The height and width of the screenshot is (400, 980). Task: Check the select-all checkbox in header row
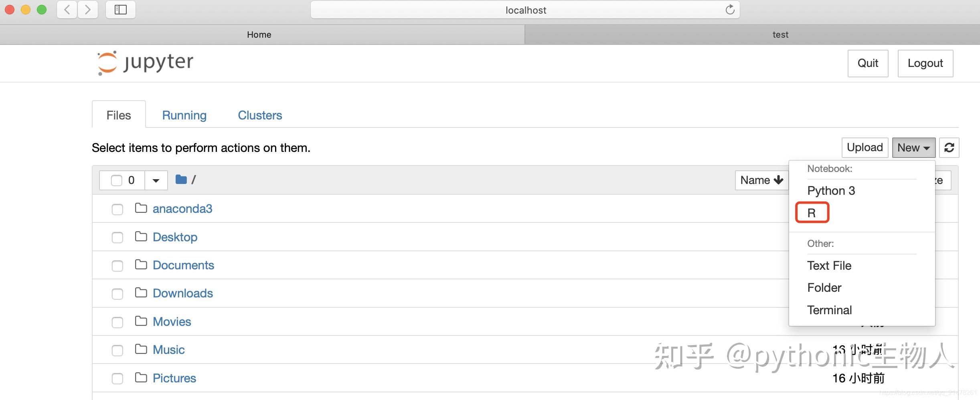pyautogui.click(x=116, y=180)
